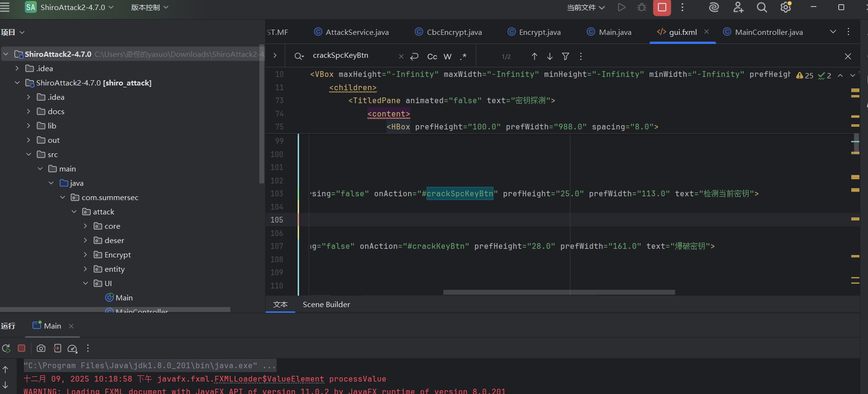
Task: Switch to the Scene Builder tab
Action: [x=326, y=305]
